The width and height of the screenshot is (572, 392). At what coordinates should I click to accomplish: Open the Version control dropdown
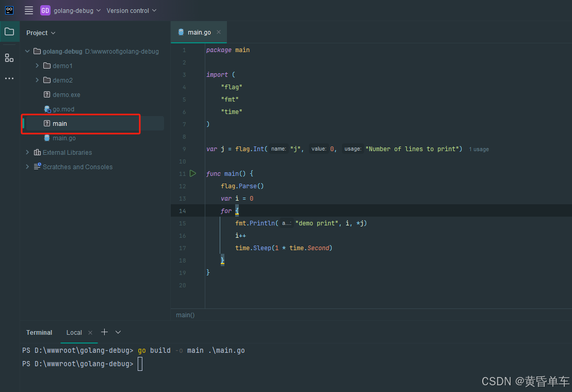coord(131,10)
